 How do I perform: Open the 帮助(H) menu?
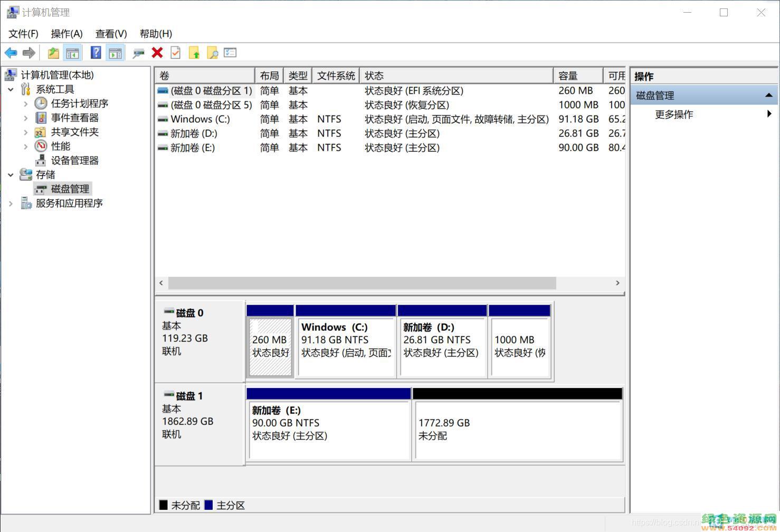point(156,34)
